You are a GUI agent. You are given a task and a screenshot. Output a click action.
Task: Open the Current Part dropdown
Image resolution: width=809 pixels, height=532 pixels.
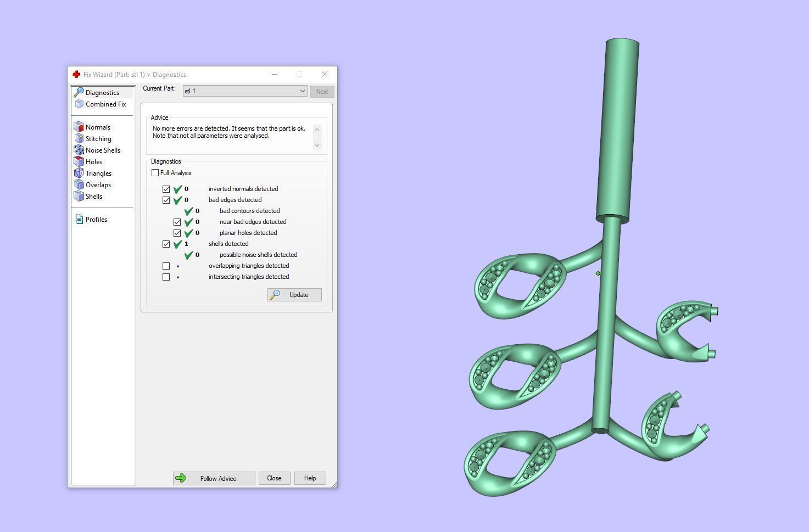[245, 91]
